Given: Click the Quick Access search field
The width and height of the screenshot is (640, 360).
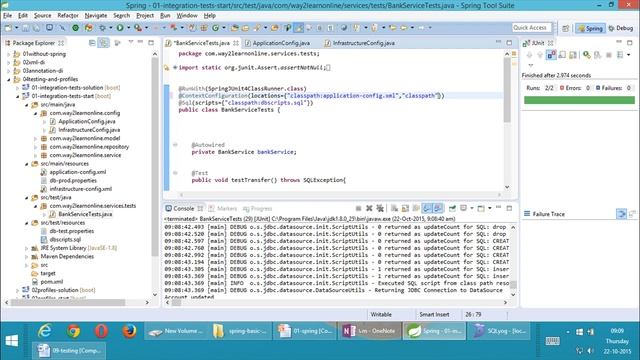Looking at the screenshot, I should [531, 27].
